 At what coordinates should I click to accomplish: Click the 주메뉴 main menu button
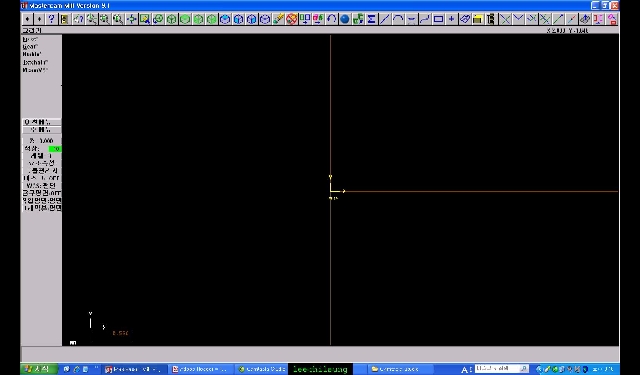[42, 129]
